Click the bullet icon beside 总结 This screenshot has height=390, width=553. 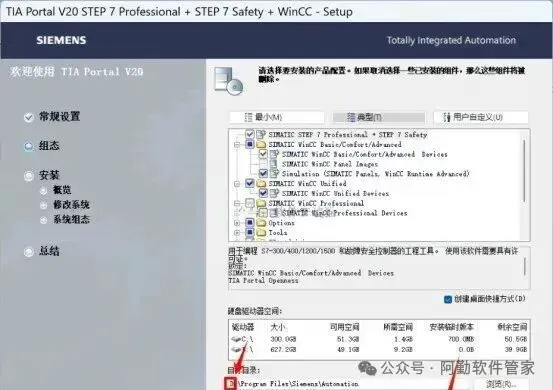29,252
